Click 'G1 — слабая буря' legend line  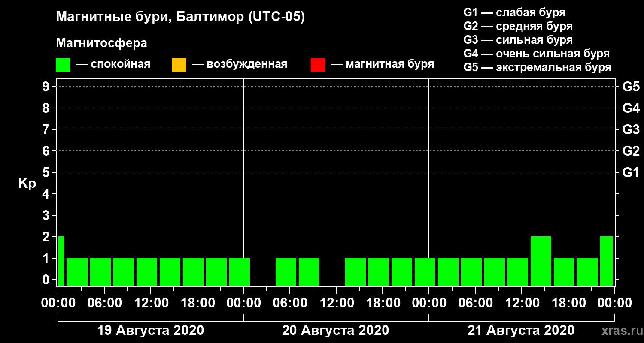tap(514, 12)
